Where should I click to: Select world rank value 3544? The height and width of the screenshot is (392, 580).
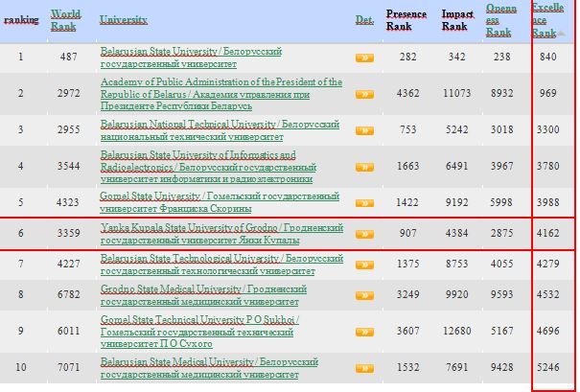68,166
